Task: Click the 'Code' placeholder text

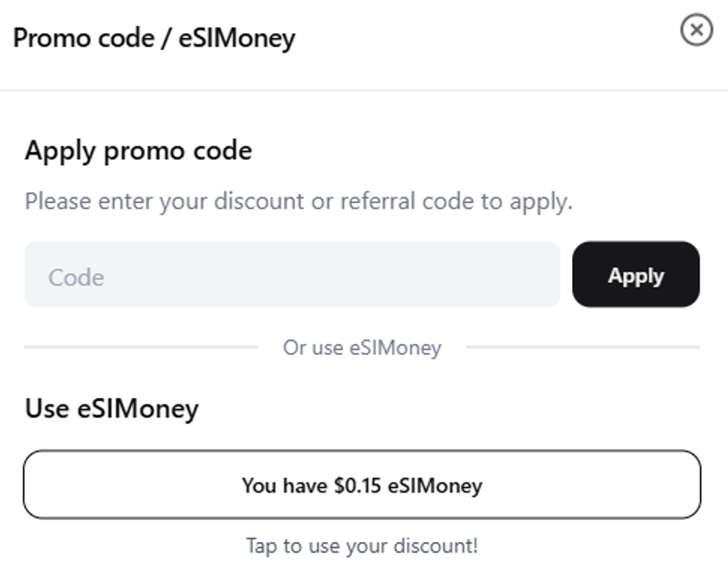Action: (x=76, y=277)
